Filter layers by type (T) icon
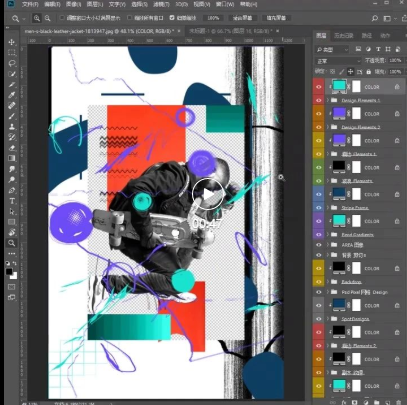Image resolution: width=407 pixels, height=405 pixels. click(378, 49)
